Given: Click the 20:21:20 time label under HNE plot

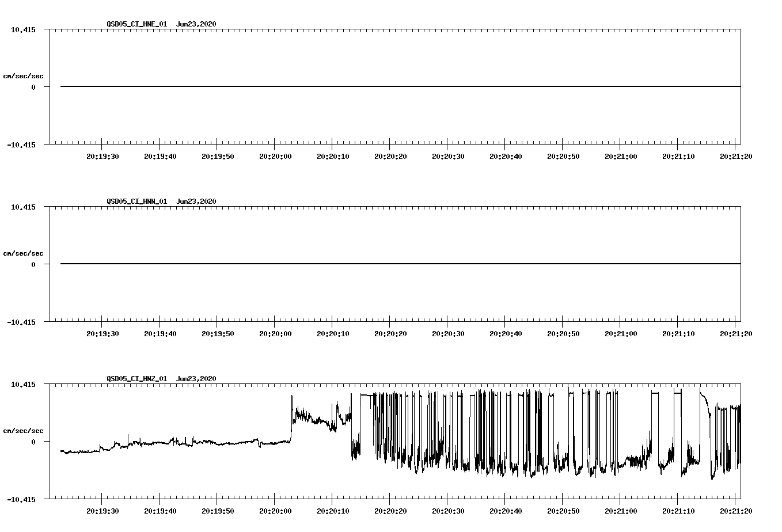Looking at the screenshot, I should coord(736,157).
